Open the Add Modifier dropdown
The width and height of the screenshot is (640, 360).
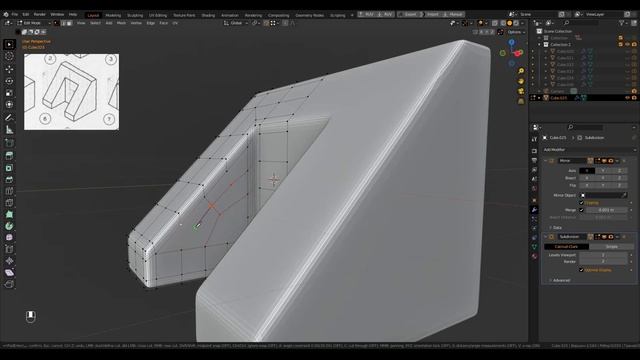(589, 150)
